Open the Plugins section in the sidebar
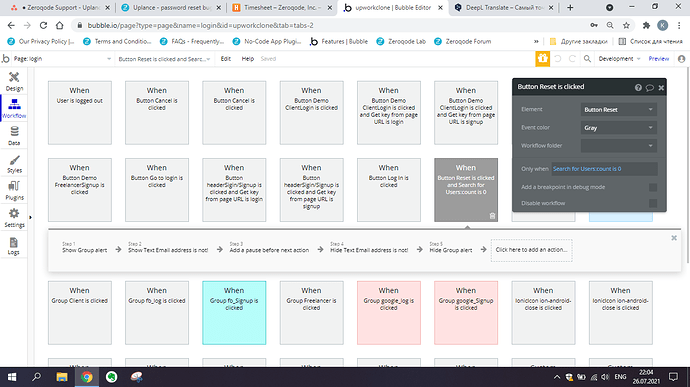 pos(14,191)
